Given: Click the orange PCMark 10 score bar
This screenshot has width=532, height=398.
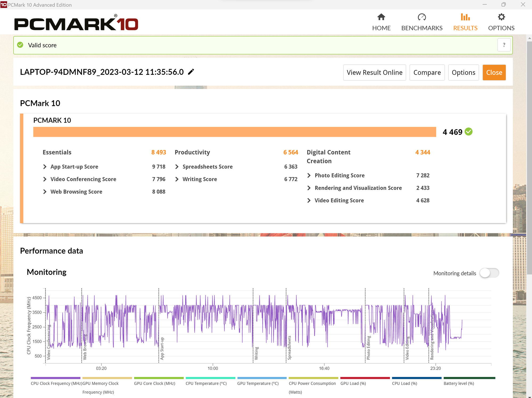Looking at the screenshot, I should pos(235,132).
